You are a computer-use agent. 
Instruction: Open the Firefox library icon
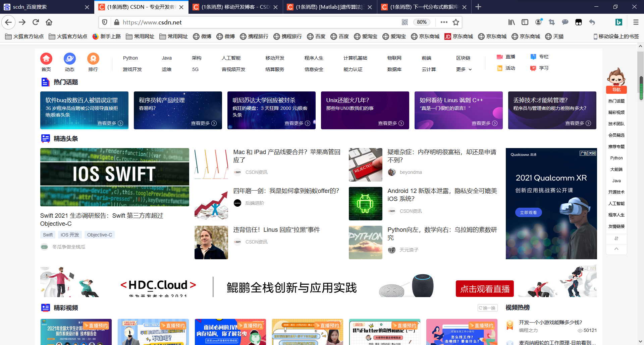point(512,22)
